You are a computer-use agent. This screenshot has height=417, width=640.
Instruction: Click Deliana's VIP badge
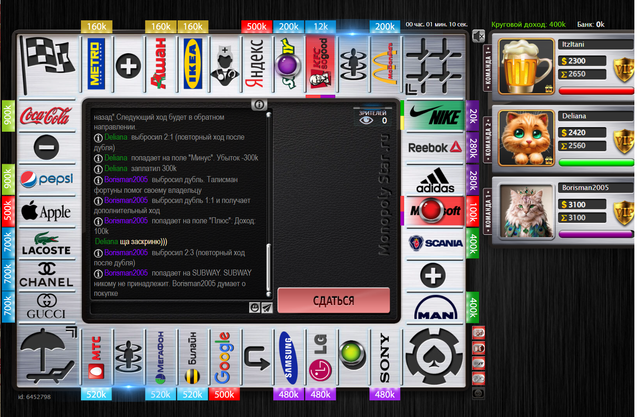point(624,141)
